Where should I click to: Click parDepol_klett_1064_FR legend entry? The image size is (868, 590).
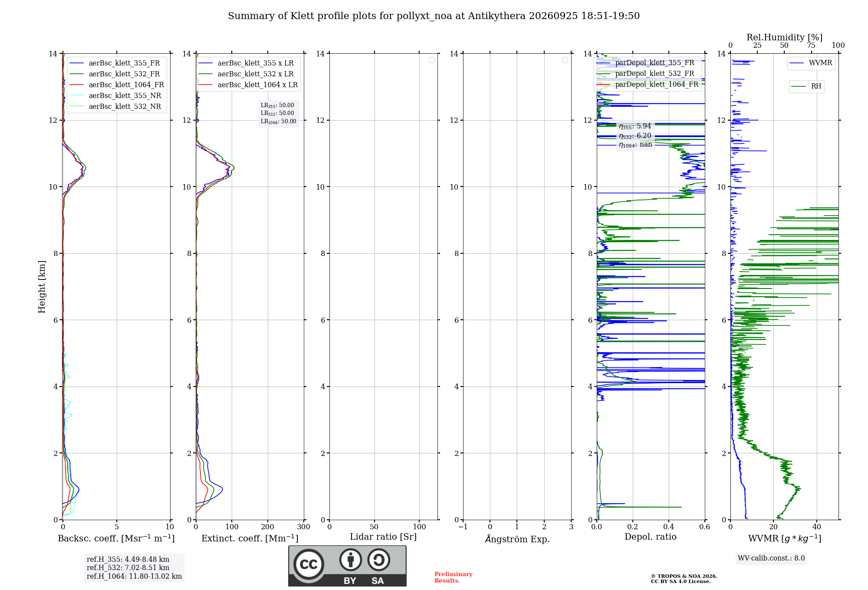648,84
